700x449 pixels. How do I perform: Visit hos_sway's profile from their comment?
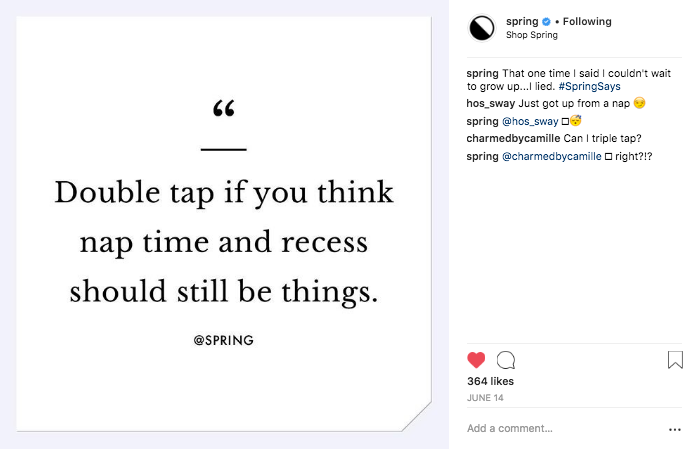488,103
